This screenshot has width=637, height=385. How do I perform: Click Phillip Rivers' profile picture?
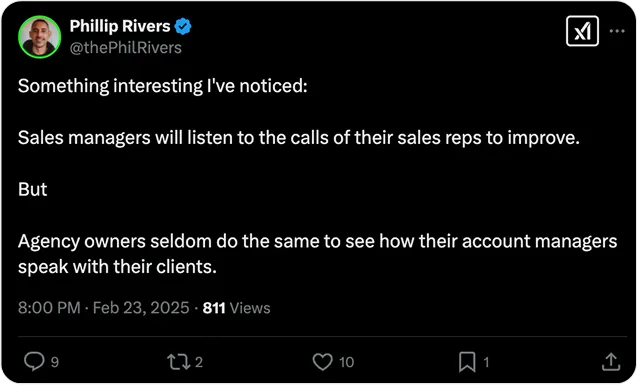tap(39, 37)
